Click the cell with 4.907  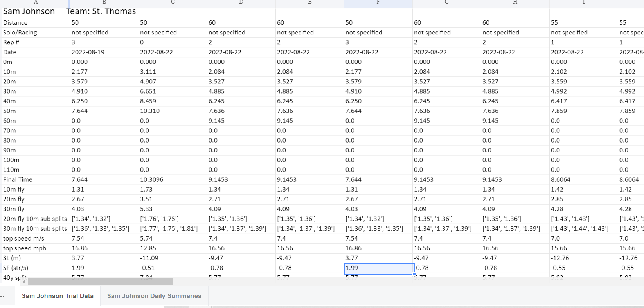click(x=173, y=82)
